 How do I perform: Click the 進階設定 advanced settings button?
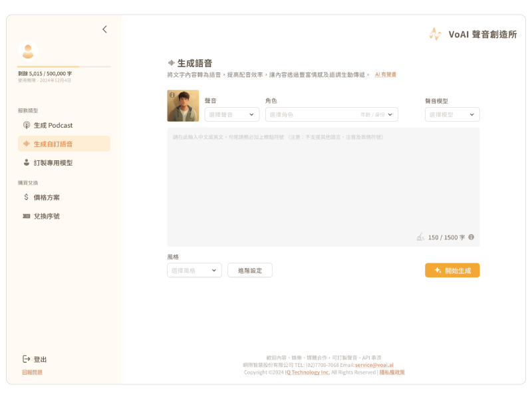click(250, 270)
